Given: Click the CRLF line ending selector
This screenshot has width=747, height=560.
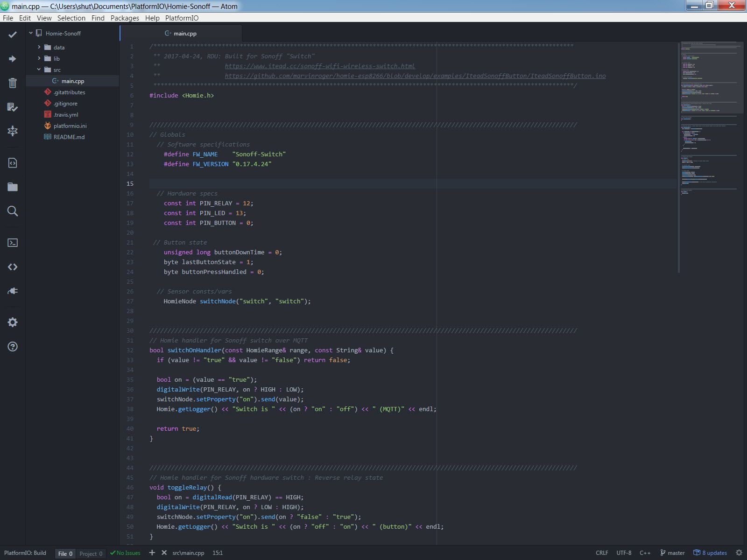Looking at the screenshot, I should [x=602, y=553].
